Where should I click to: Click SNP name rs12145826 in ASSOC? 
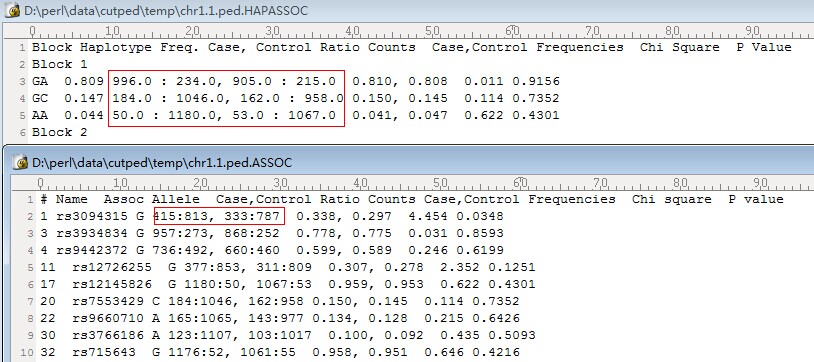[x=112, y=285]
